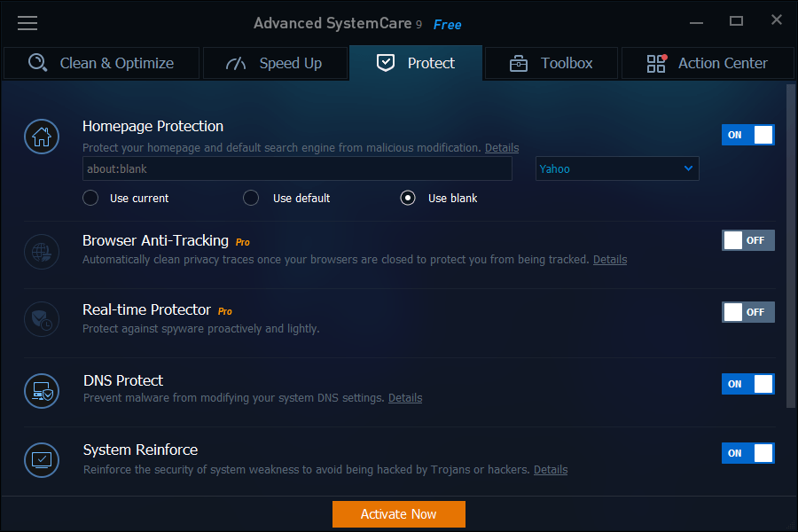This screenshot has width=798, height=532.
Task: Click the Activate Now button
Action: point(398,514)
